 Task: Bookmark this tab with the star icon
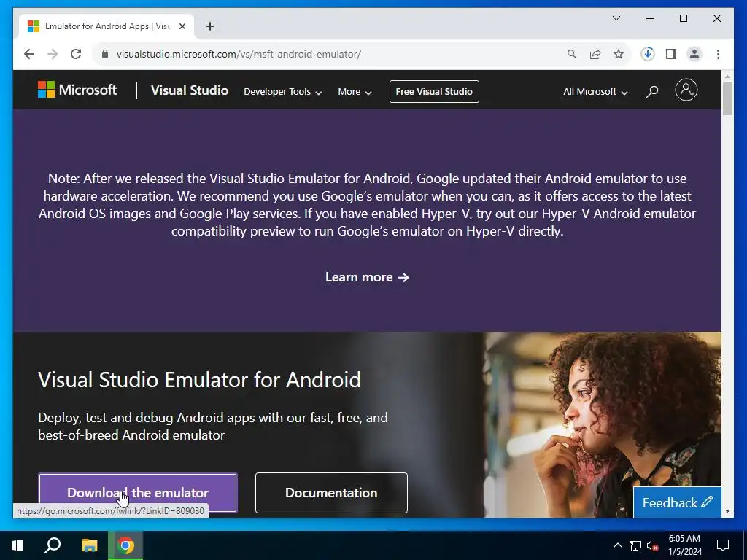[619, 54]
